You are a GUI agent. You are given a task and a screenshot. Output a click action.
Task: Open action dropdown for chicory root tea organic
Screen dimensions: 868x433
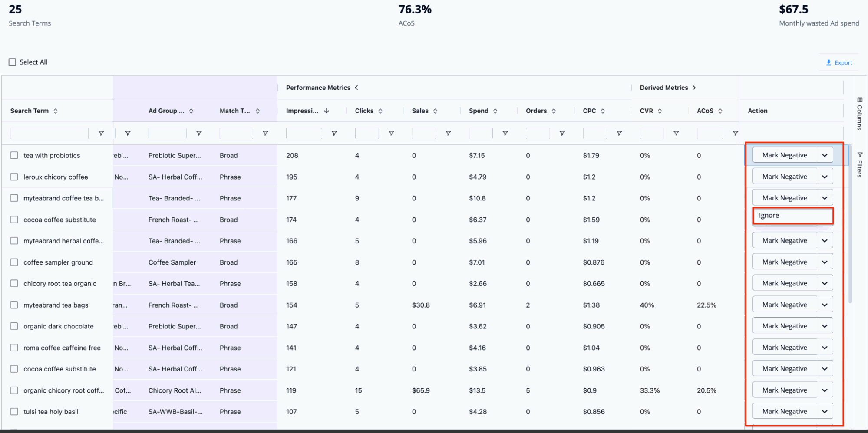click(825, 283)
